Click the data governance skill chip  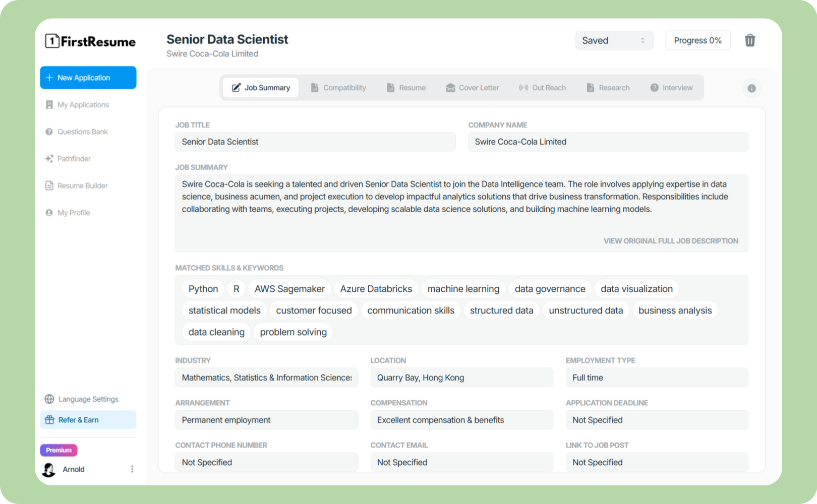(550, 289)
